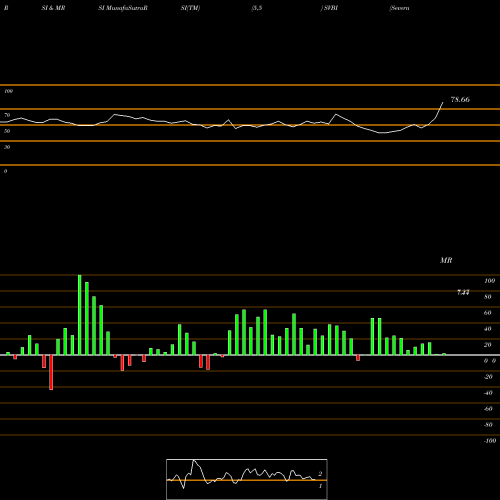
Task: Click the MR axis label 100
Action: (x=489, y=281)
